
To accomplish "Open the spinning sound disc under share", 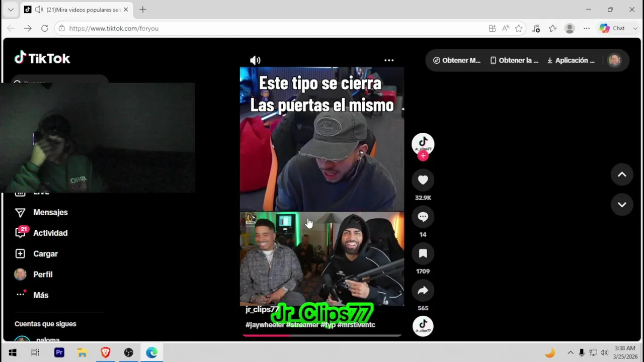I will pos(423,326).
